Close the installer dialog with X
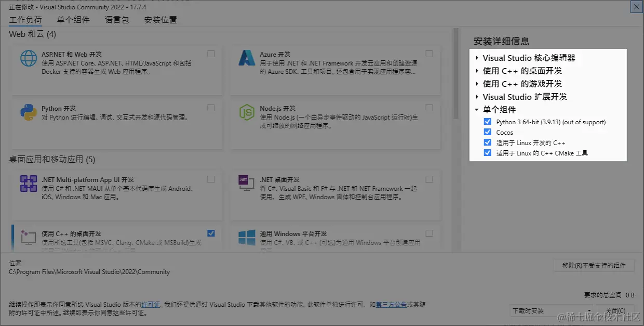Image resolution: width=644 pixels, height=326 pixels. [x=636, y=7]
